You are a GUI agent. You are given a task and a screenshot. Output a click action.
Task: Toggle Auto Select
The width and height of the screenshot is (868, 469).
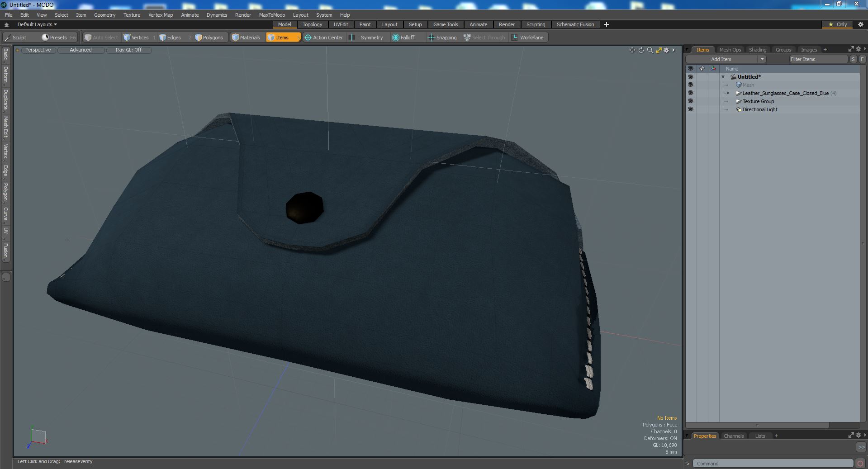point(101,38)
